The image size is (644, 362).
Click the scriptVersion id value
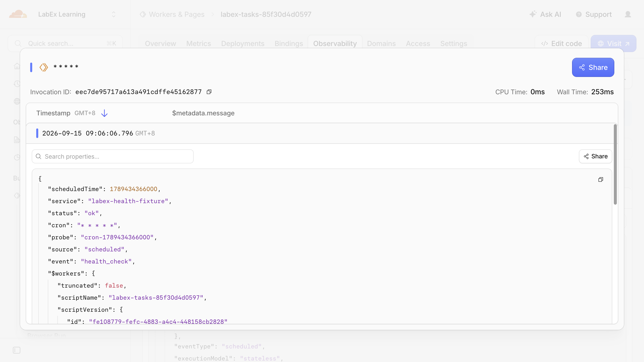(x=158, y=322)
